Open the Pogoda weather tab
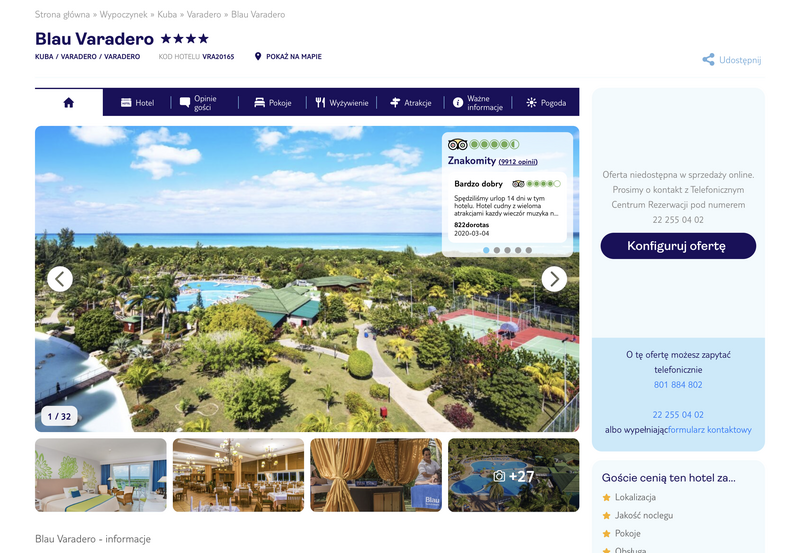 click(x=546, y=103)
